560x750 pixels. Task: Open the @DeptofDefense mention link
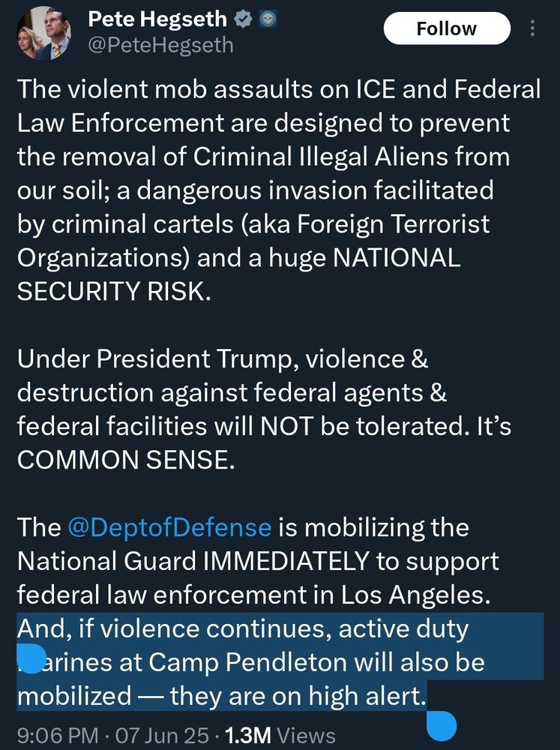click(169, 527)
